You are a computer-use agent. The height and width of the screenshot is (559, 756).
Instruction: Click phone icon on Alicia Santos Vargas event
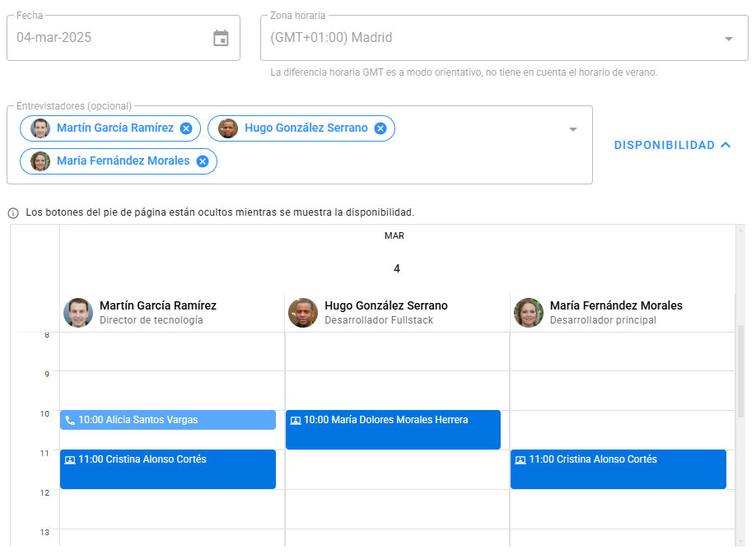pyautogui.click(x=70, y=421)
